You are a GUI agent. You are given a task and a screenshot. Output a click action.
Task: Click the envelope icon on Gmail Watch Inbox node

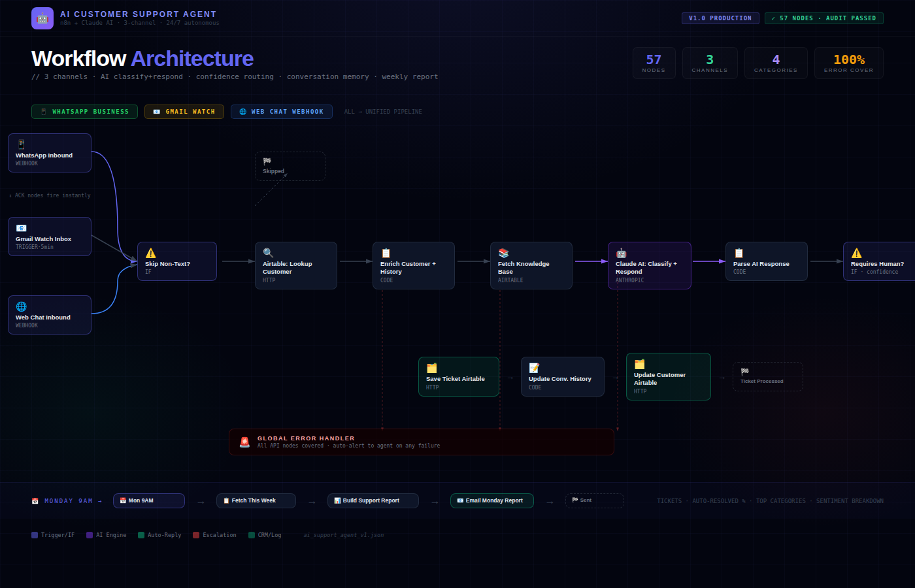(21, 228)
